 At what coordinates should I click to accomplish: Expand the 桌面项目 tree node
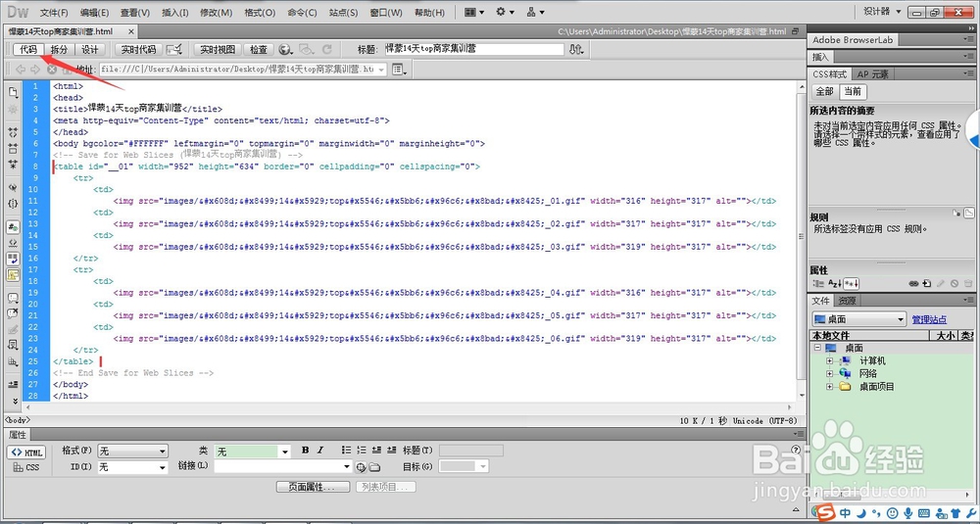[830, 387]
